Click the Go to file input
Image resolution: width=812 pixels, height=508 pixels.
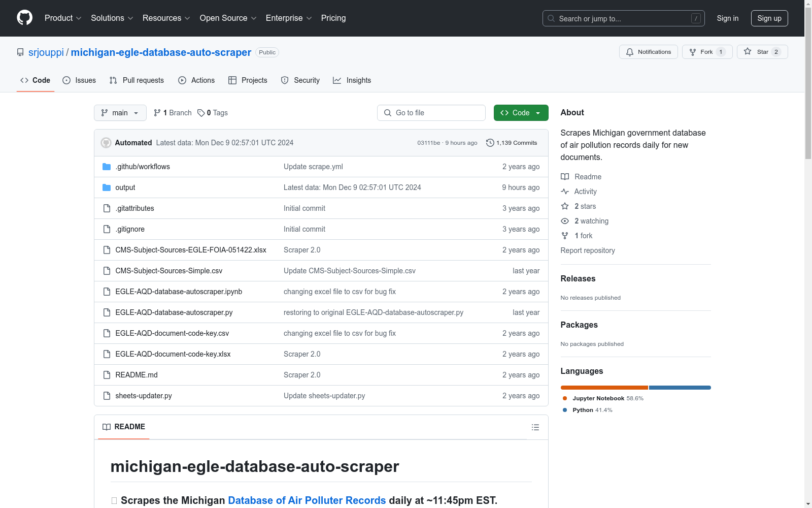(x=431, y=113)
